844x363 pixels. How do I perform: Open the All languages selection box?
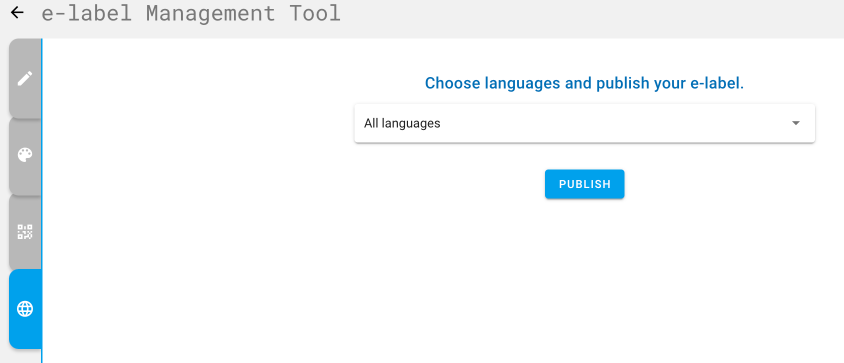click(x=584, y=123)
